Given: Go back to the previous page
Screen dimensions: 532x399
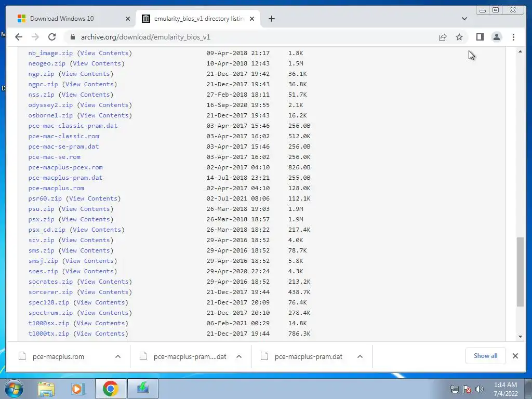Looking at the screenshot, I should pos(19,37).
